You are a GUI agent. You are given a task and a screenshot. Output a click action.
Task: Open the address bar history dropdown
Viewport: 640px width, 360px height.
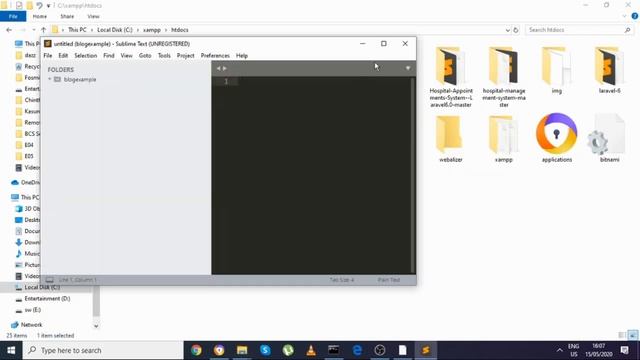click(507, 30)
